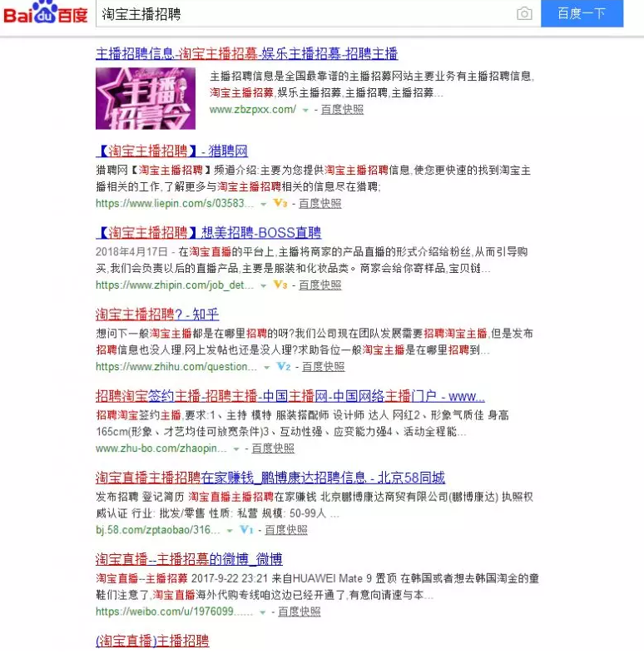Open 淘宝主播招聘? - 知乎 result
This screenshot has height=654, width=644.
click(157, 314)
